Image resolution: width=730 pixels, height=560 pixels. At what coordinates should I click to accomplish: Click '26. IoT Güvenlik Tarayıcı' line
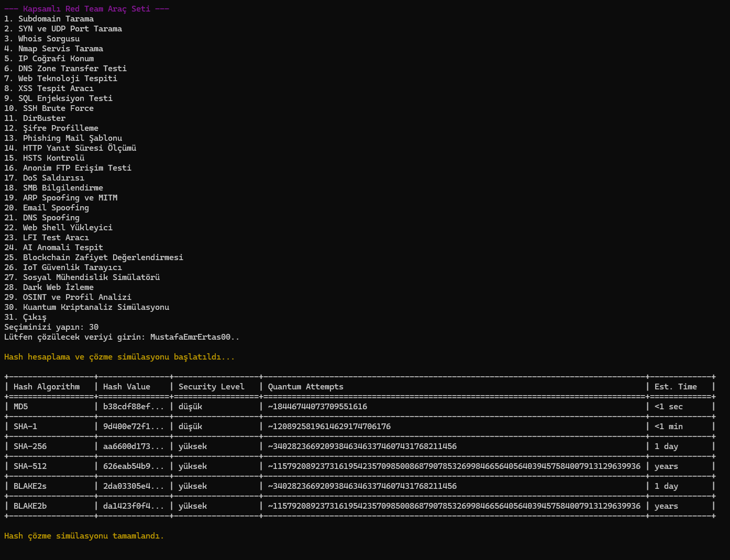coord(63,267)
